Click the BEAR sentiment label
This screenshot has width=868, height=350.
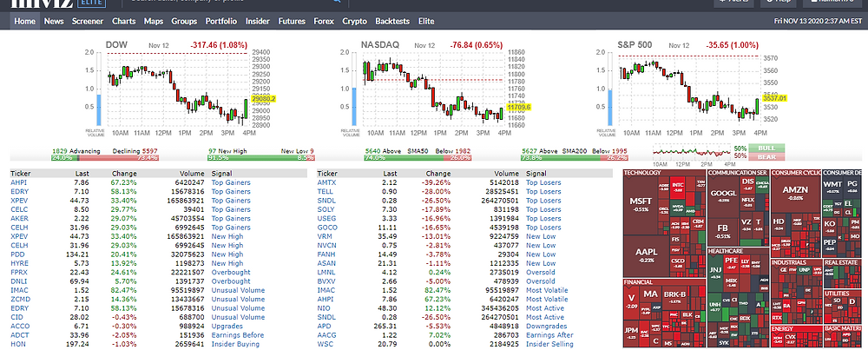tap(766, 156)
